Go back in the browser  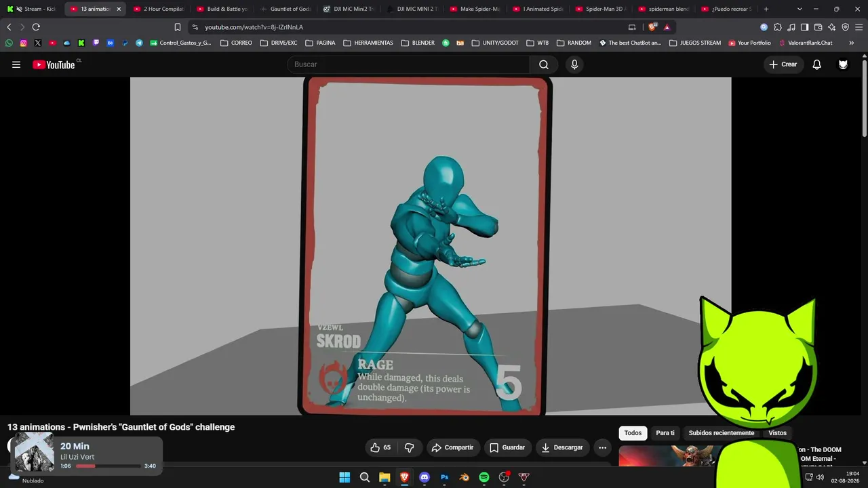tap(9, 27)
